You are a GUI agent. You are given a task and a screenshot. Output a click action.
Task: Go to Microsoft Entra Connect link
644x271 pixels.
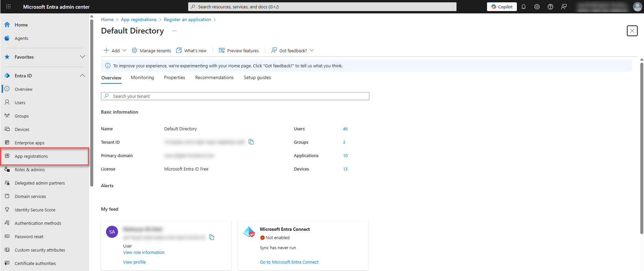(289, 262)
